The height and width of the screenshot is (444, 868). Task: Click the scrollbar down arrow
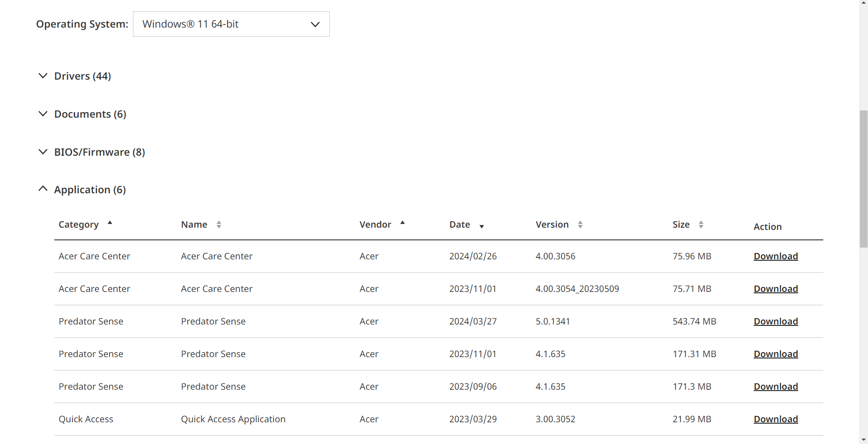tap(863, 439)
